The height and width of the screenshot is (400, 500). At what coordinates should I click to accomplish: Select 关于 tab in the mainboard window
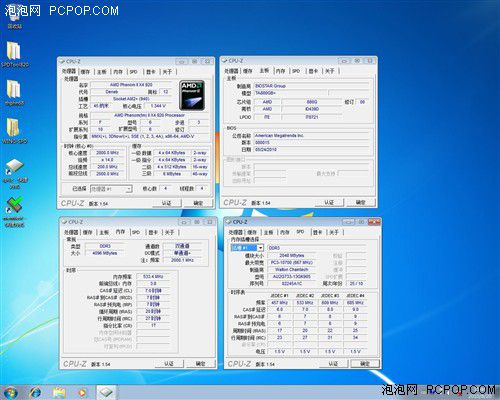click(x=330, y=71)
